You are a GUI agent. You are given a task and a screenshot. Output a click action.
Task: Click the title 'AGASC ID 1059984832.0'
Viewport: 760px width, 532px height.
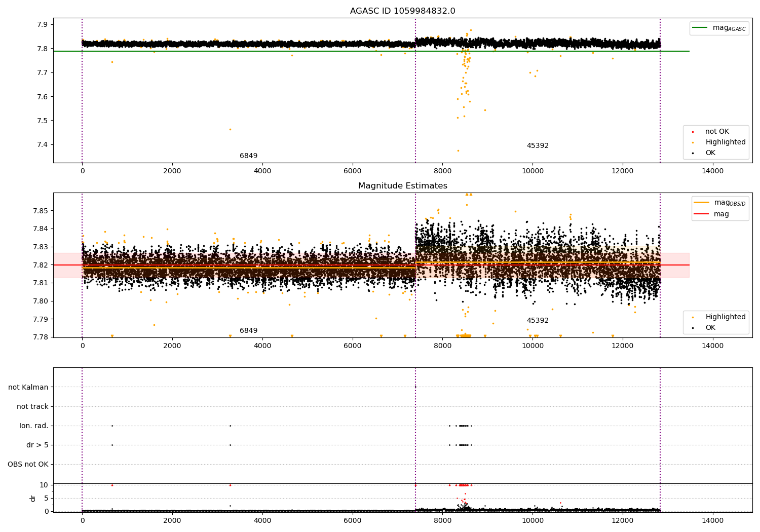[x=402, y=11]
